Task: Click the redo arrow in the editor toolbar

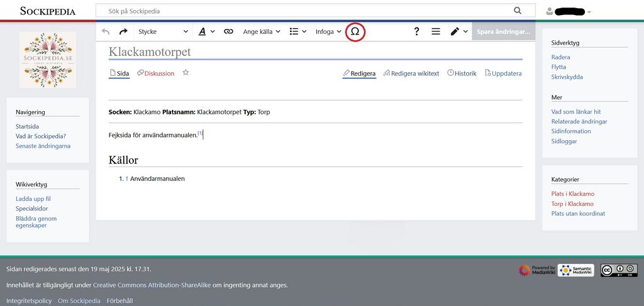Action: tap(123, 31)
